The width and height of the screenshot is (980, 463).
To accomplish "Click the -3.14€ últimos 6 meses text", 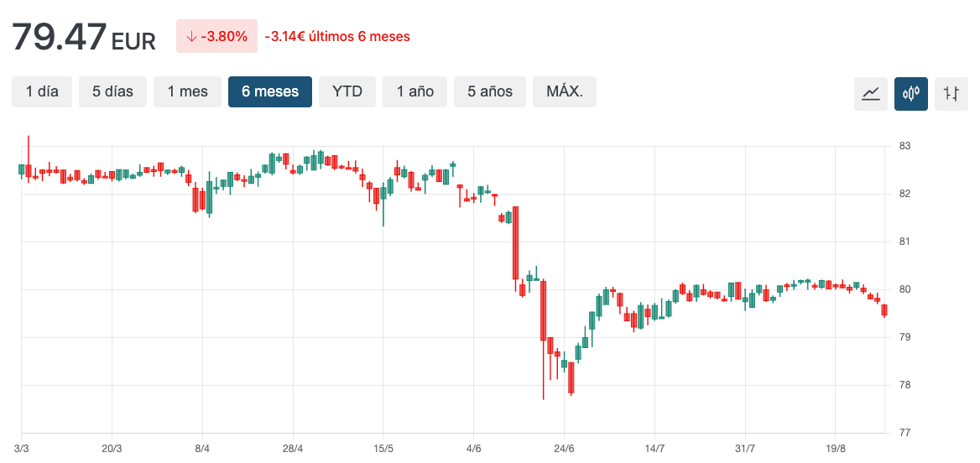I will (337, 37).
